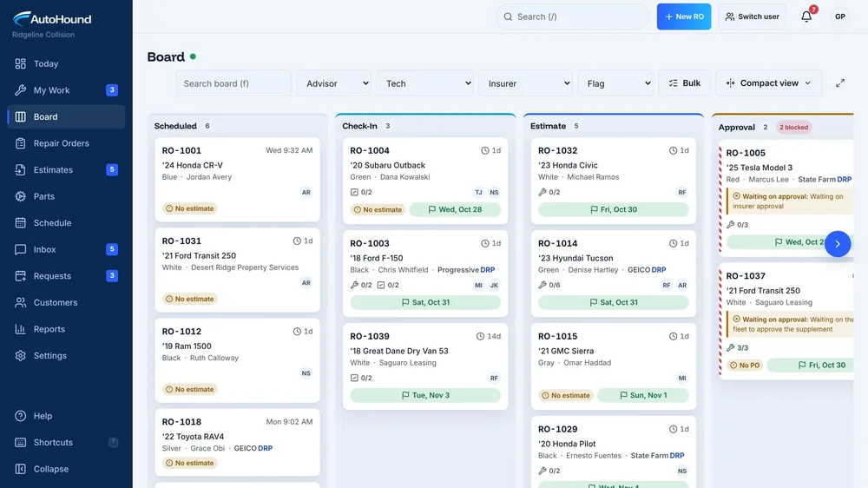This screenshot has height=488, width=868.
Task: Click the blue right-arrow scroll button
Action: coord(838,244)
